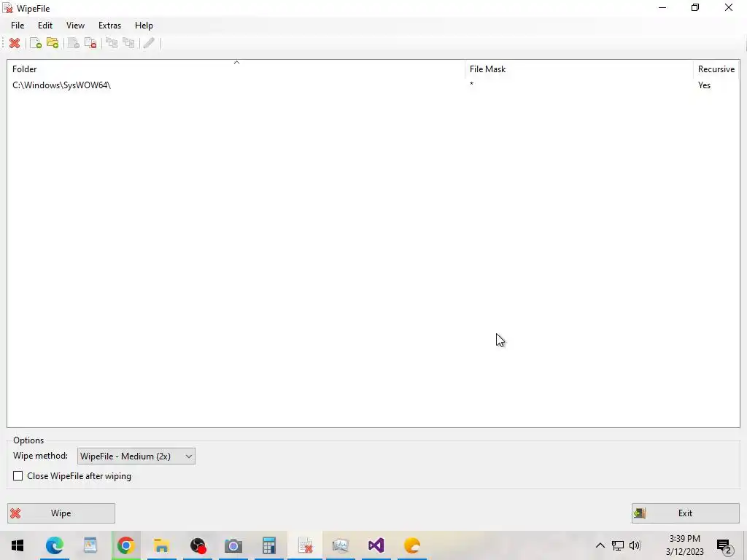Open Calculator from taskbar
Image resolution: width=747 pixels, height=560 pixels.
pyautogui.click(x=269, y=545)
